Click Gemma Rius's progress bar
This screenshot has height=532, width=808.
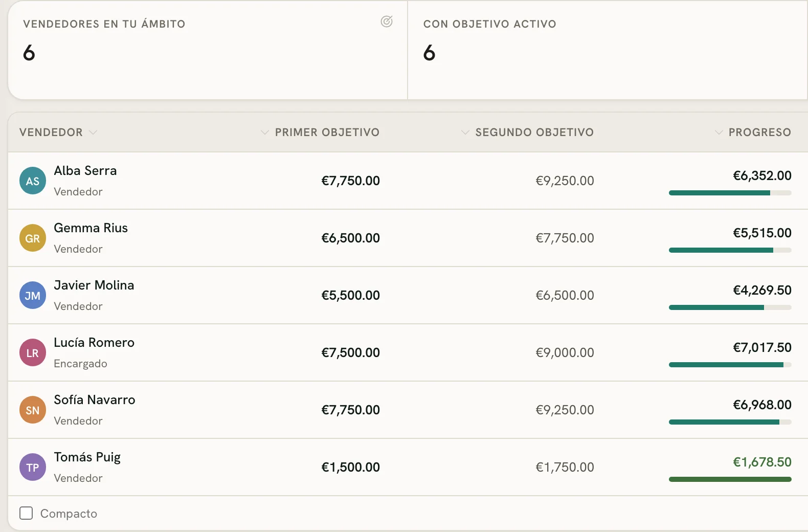tap(730, 250)
